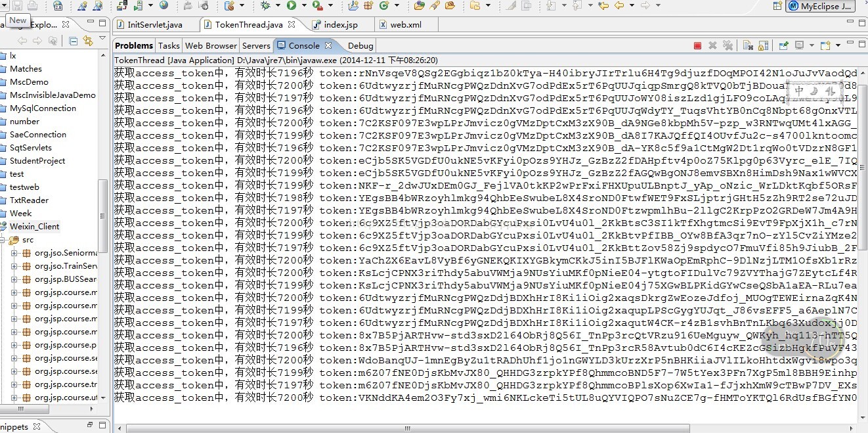Screen dimensions: 868x433
Task: Maximize the Console view panel
Action: tap(861, 45)
